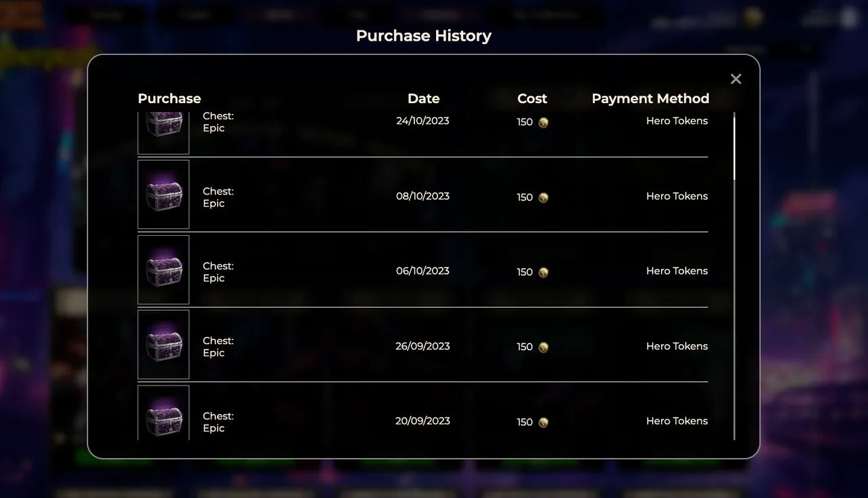Click the Epic chest thumbnail dated 08/10/2023

(x=163, y=194)
